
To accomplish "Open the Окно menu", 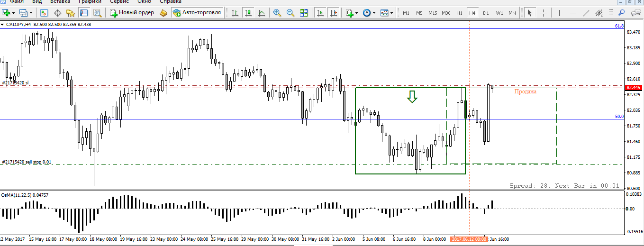I will pyautogui.click(x=144, y=2).
